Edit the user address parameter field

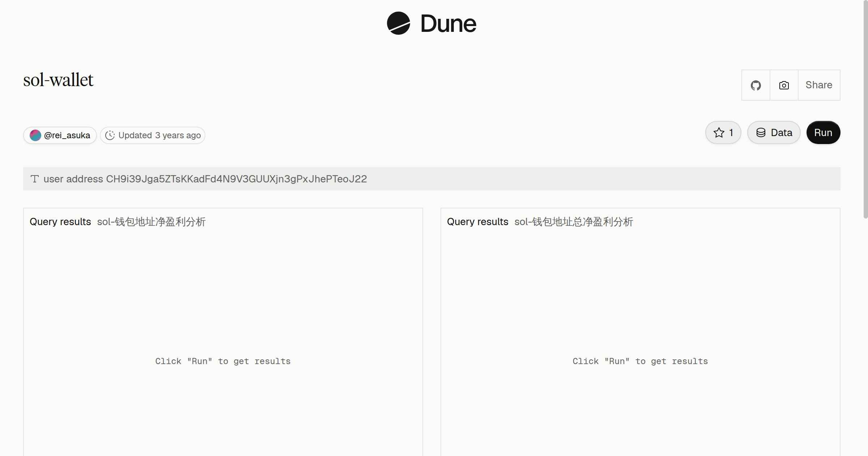click(432, 179)
